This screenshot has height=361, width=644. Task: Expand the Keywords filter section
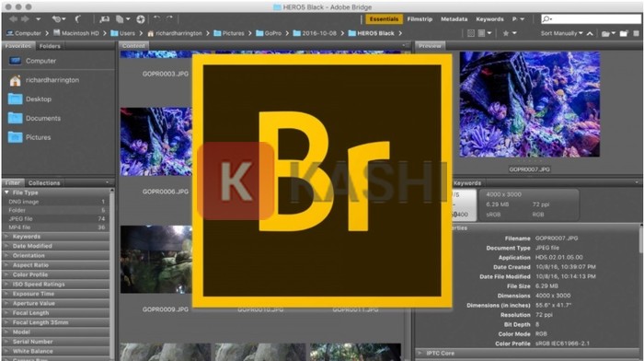(56, 237)
